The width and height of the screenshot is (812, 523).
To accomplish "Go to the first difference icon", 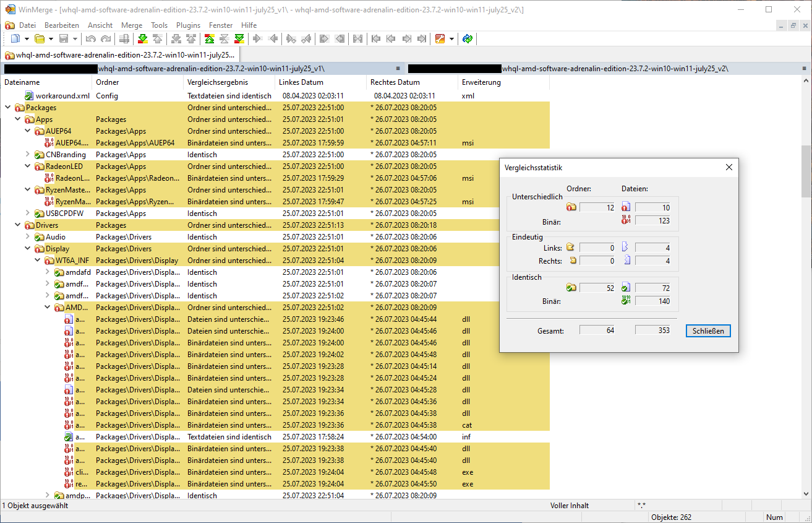I will (210, 39).
